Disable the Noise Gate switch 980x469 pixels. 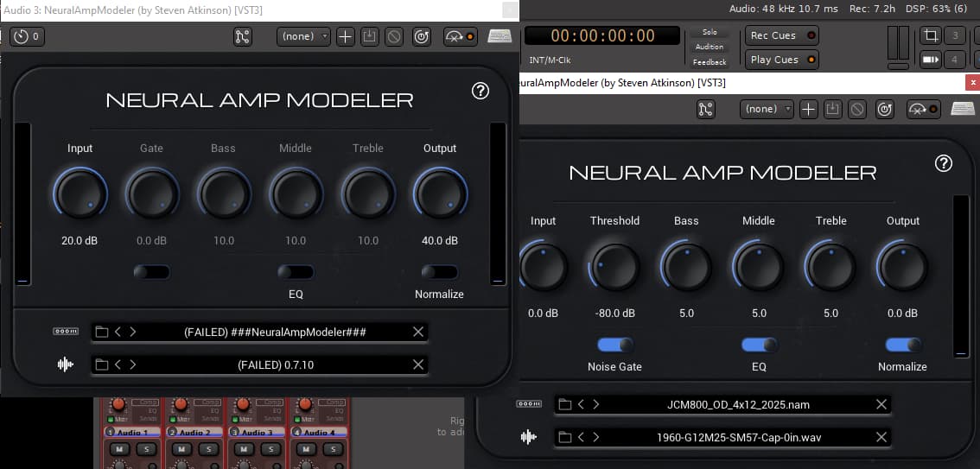pyautogui.click(x=614, y=345)
